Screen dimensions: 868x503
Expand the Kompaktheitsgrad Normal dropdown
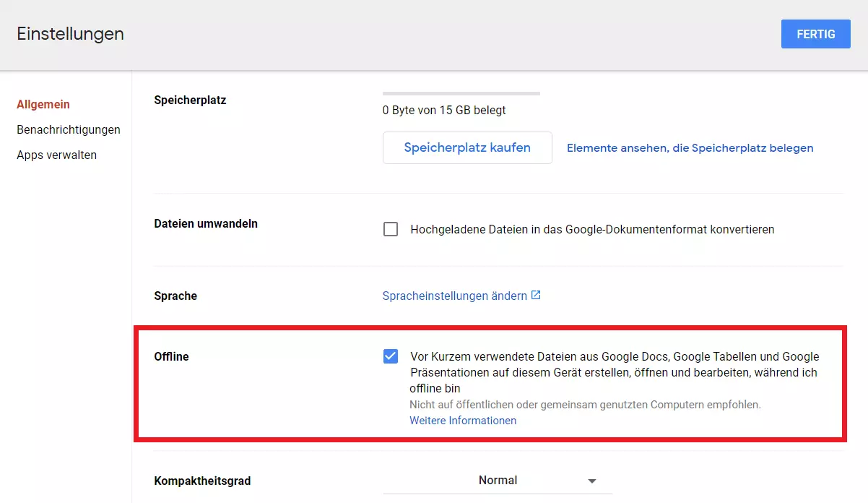[x=498, y=481]
